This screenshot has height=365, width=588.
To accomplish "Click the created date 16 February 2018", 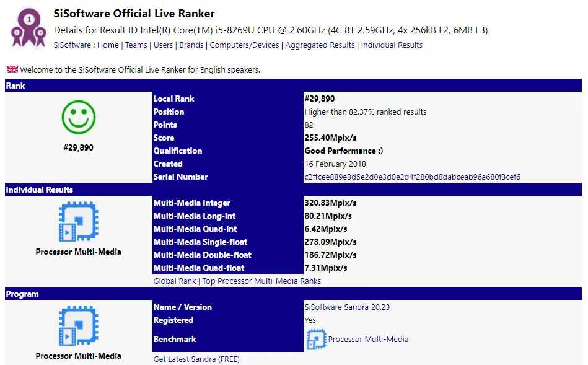I will [x=335, y=164].
